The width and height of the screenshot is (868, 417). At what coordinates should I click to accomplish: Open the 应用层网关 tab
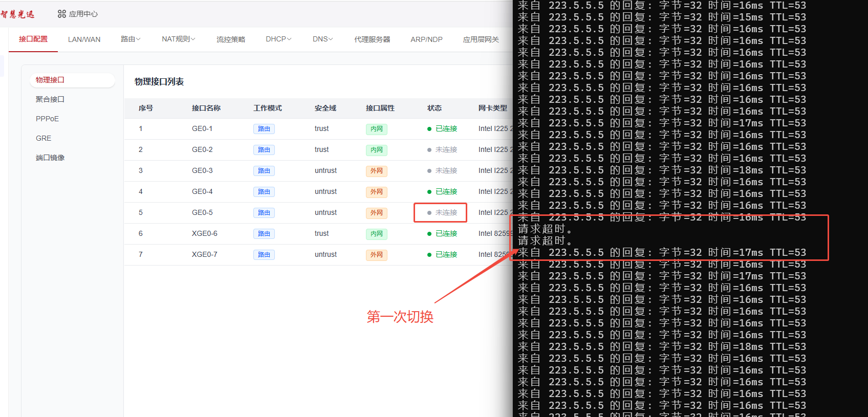[x=481, y=39]
